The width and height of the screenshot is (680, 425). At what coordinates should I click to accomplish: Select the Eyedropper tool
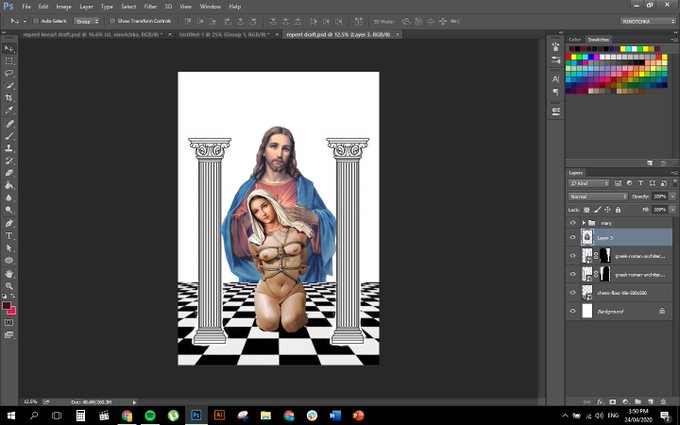[x=9, y=110]
